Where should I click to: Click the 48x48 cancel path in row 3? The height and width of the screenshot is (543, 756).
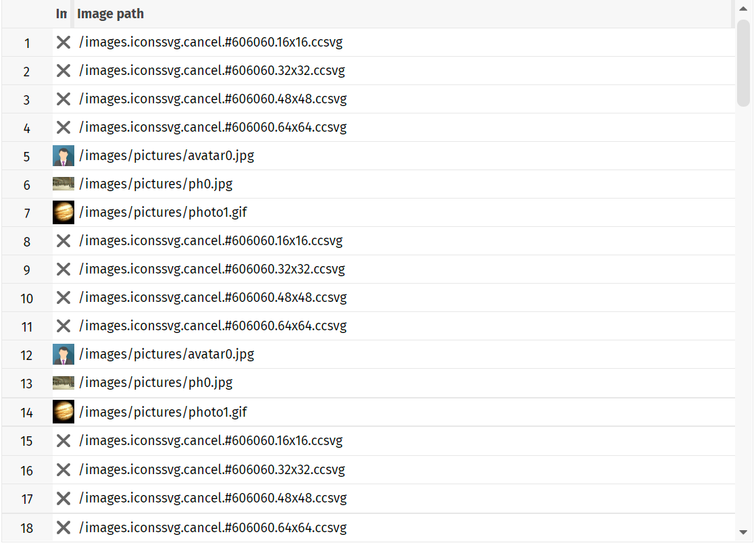coord(213,99)
